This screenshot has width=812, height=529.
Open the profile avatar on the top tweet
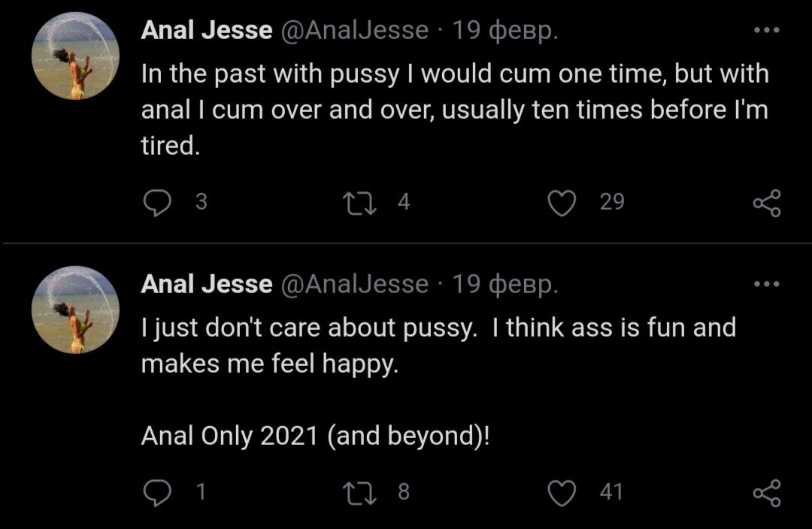(x=75, y=56)
